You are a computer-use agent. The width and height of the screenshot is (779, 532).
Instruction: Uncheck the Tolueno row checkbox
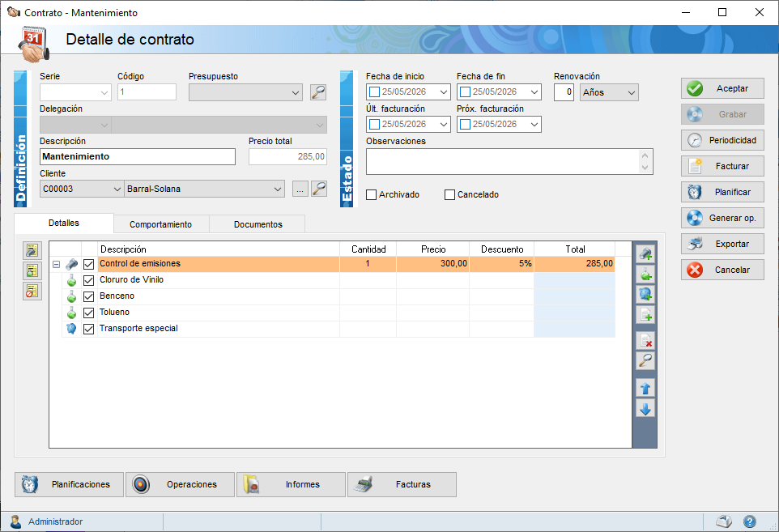click(x=88, y=313)
